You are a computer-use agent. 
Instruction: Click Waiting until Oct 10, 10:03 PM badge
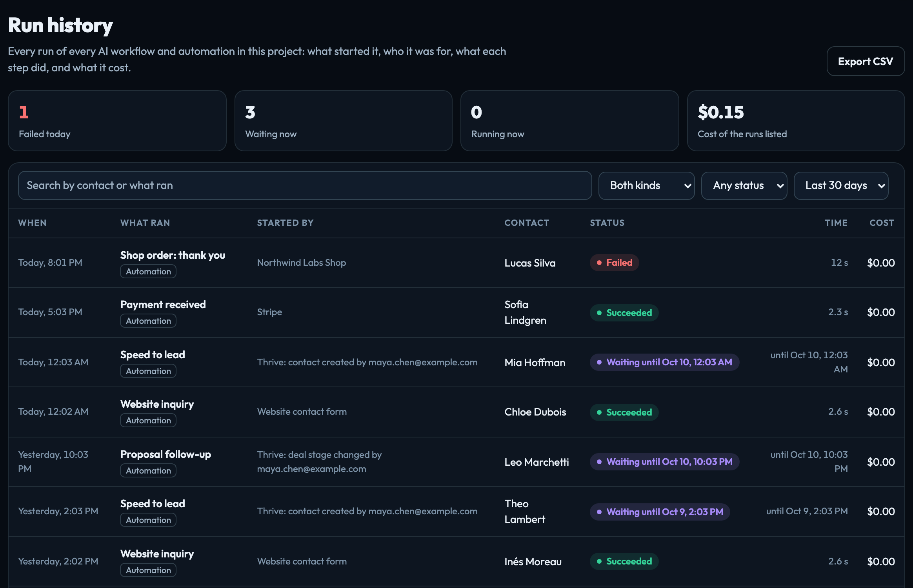tap(664, 462)
